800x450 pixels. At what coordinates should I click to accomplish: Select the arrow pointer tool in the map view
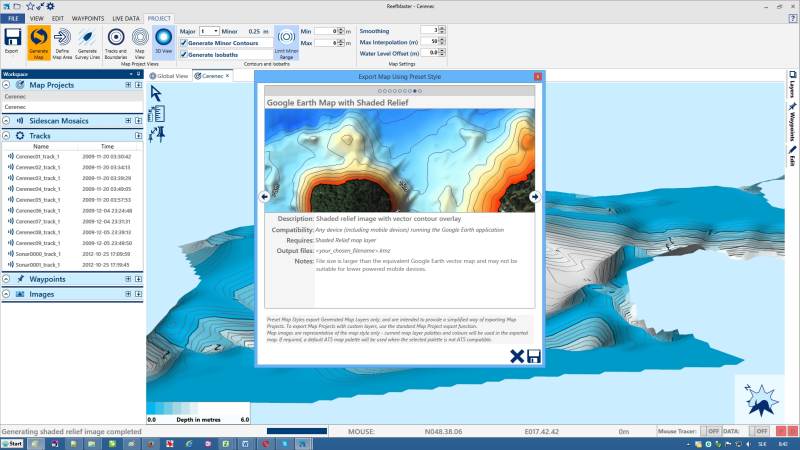[156, 93]
